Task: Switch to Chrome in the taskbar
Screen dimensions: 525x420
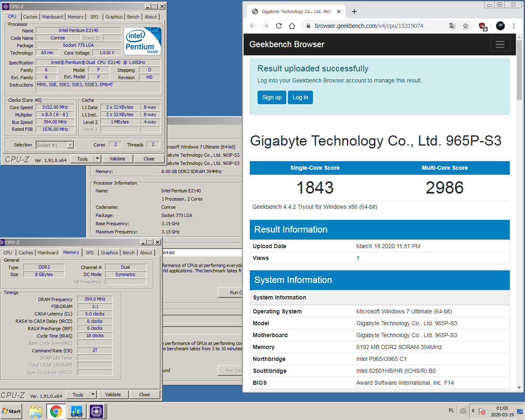Action: [56, 411]
